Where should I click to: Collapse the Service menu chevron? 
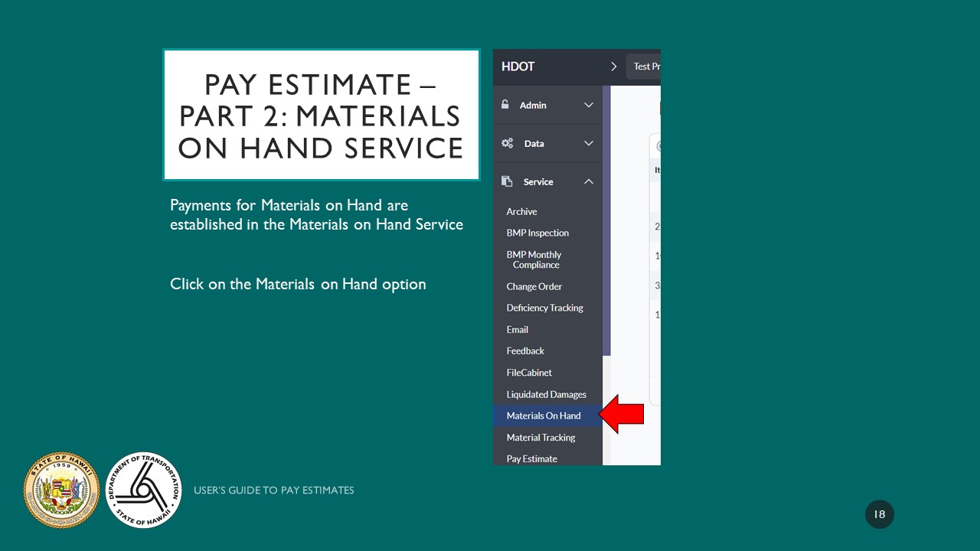[589, 181]
